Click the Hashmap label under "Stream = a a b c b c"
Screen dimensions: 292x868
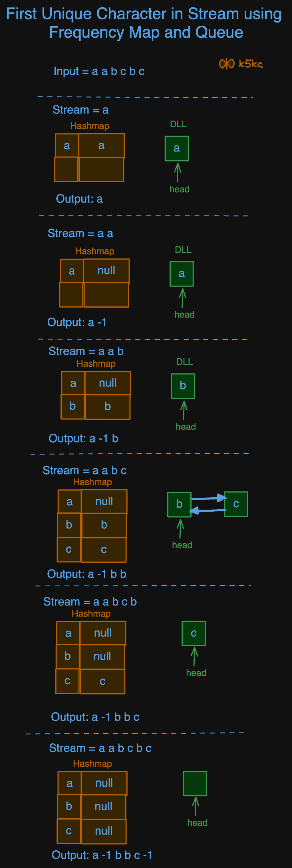coord(92,764)
